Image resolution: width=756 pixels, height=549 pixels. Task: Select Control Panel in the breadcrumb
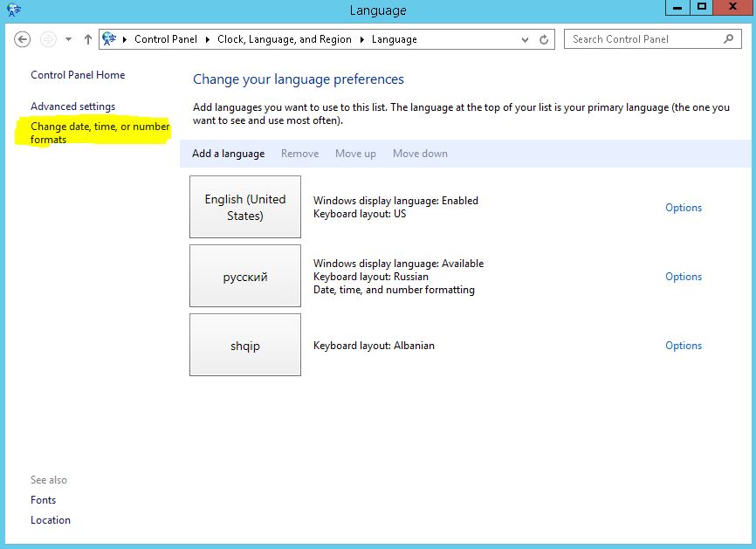coord(165,39)
